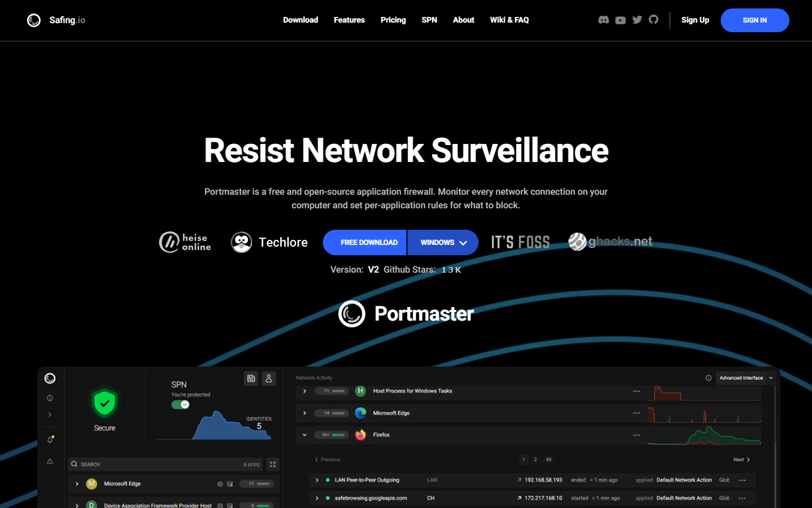Open the three-dot menu for Host Process row

point(636,391)
